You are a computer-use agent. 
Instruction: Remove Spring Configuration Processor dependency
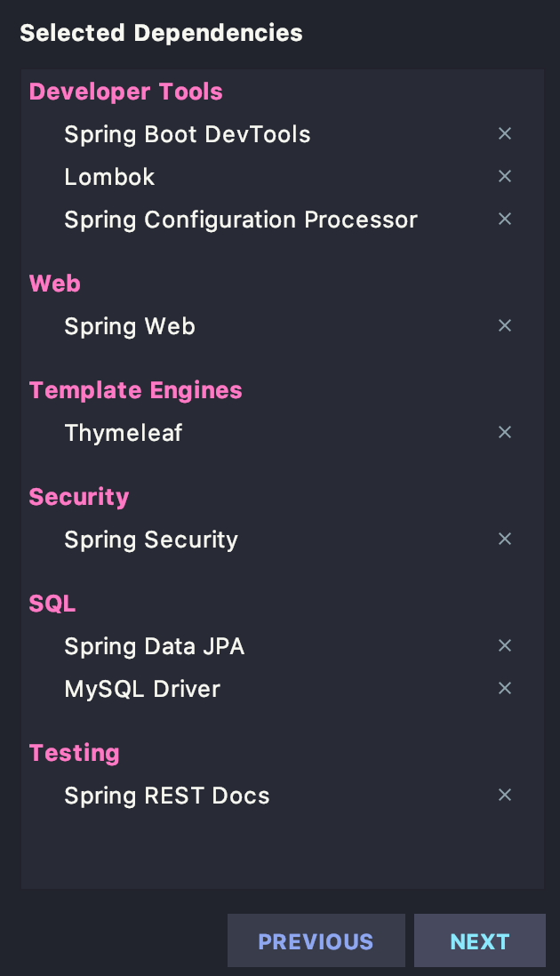[x=505, y=219]
